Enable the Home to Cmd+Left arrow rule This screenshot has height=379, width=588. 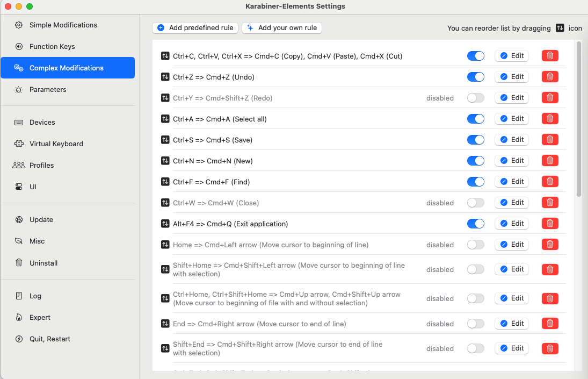(475, 245)
